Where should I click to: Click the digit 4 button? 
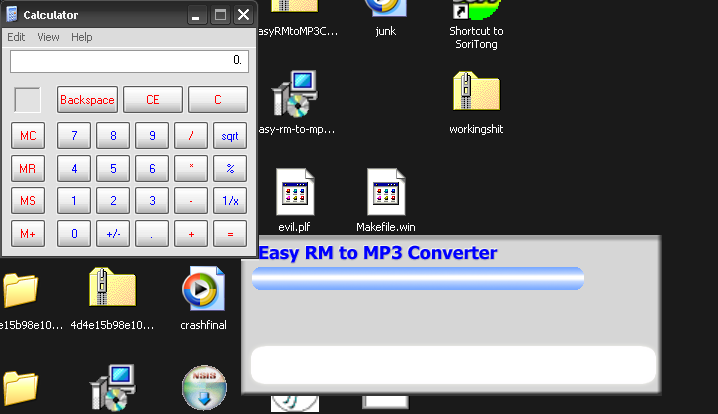(x=74, y=169)
